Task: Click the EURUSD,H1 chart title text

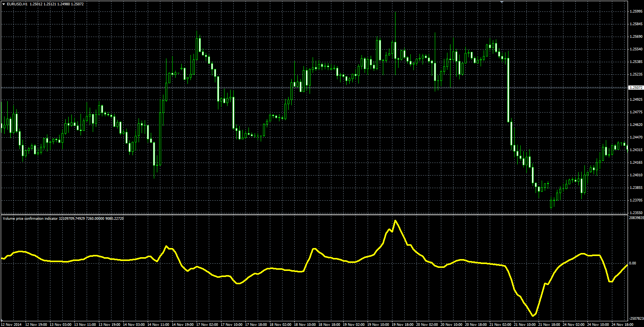Action: tap(17, 4)
